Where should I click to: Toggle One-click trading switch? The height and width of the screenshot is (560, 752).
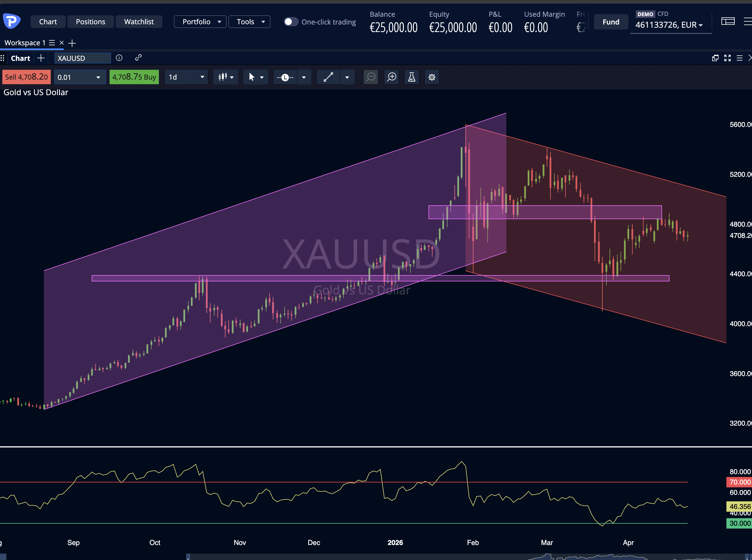coord(290,22)
